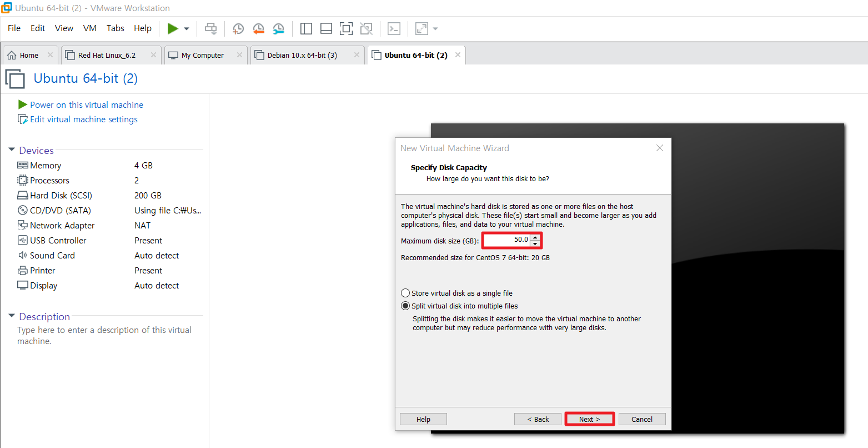Image resolution: width=868 pixels, height=448 pixels.
Task: Close the Debian 10.x 64-bit (3) tab
Action: point(357,55)
